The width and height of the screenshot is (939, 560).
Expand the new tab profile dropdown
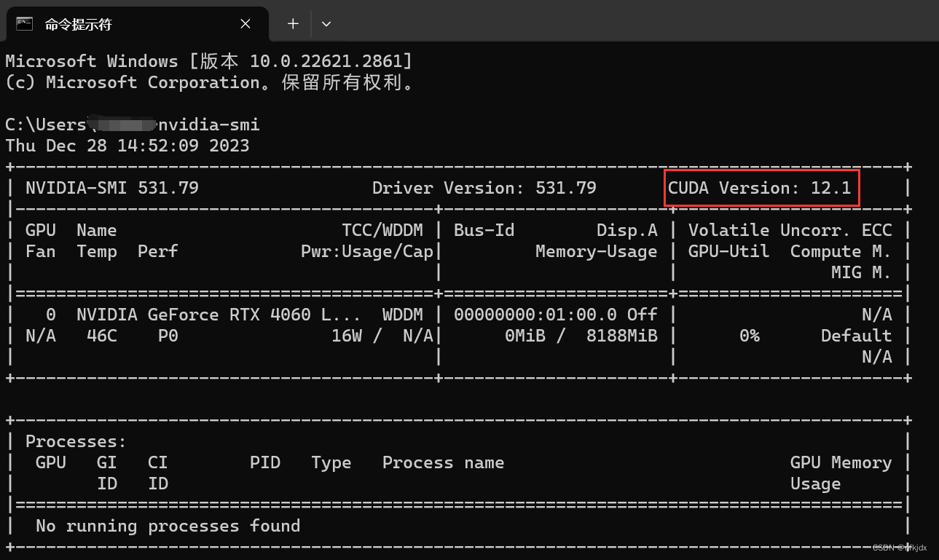point(326,24)
